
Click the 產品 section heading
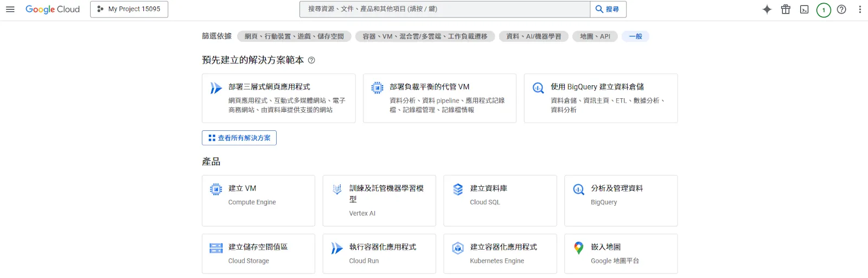click(211, 162)
